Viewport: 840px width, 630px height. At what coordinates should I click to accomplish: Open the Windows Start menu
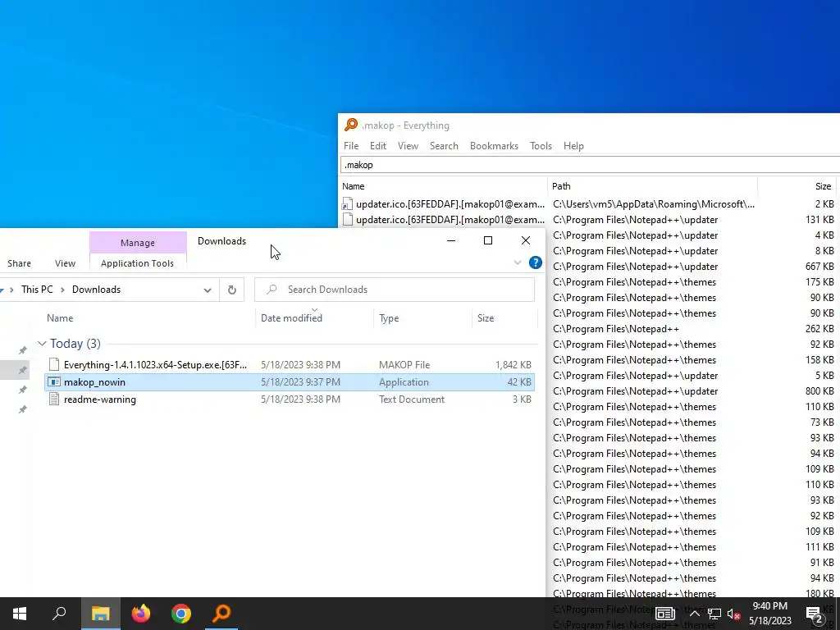coord(20,614)
